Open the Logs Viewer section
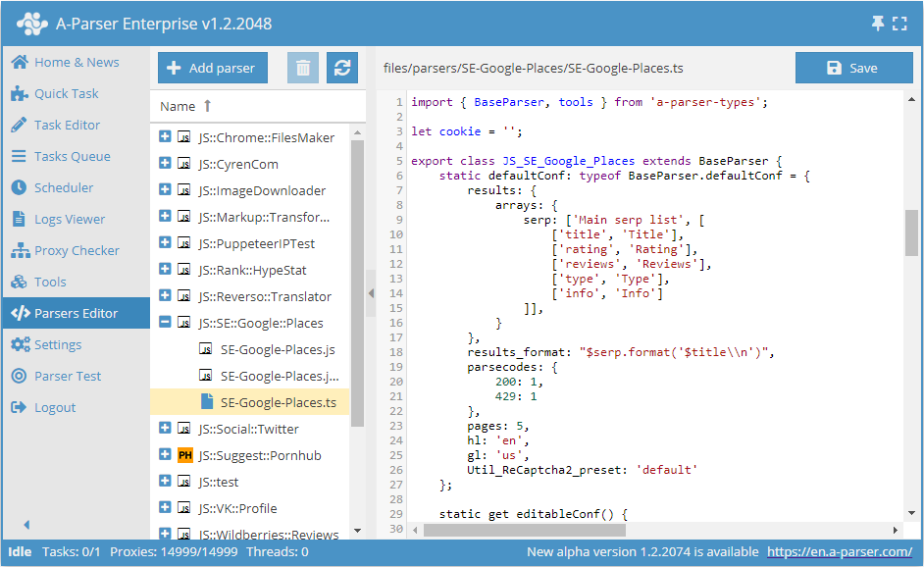Viewport: 924px width, 567px height. tap(69, 219)
